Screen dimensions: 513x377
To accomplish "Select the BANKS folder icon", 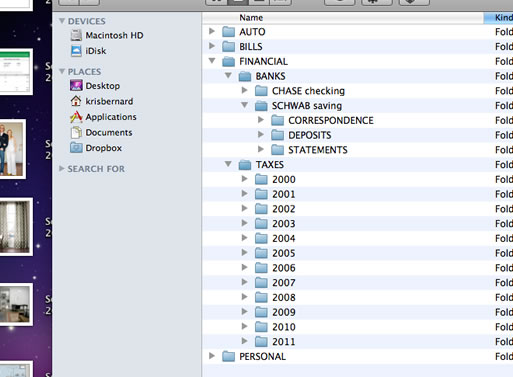I will point(245,76).
